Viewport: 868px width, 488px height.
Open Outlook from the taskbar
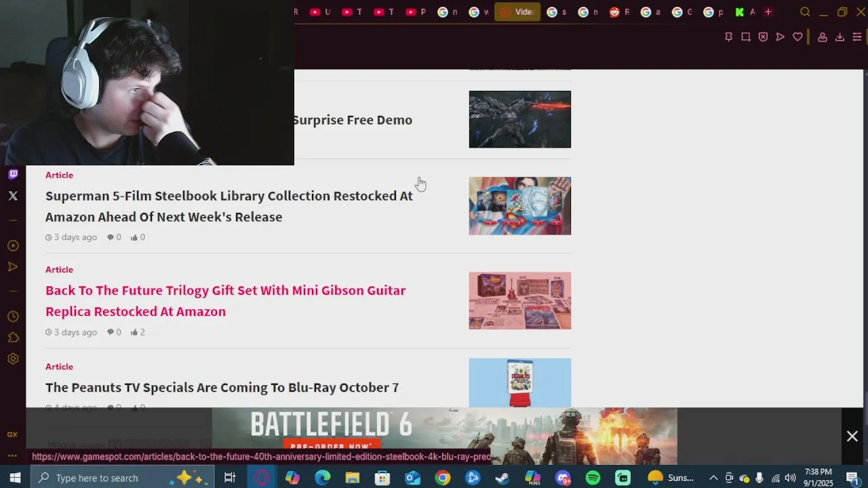[x=412, y=478]
